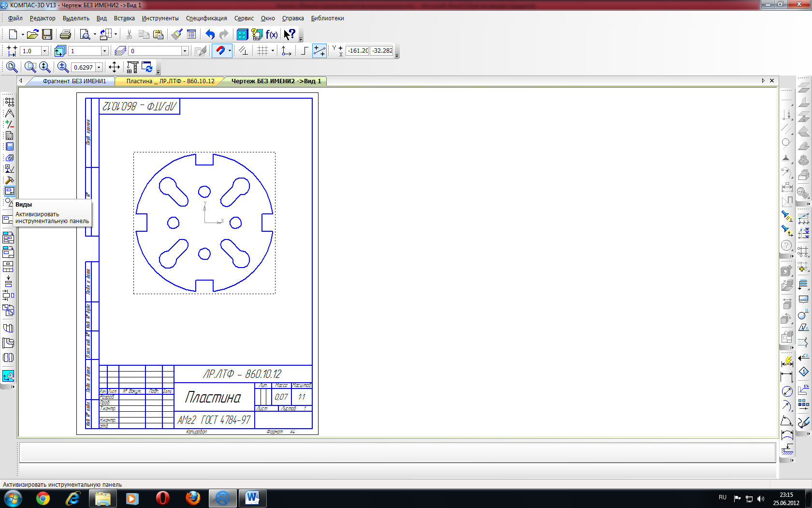Open the Библиотеки menu
The image size is (812, 508).
(x=327, y=18)
